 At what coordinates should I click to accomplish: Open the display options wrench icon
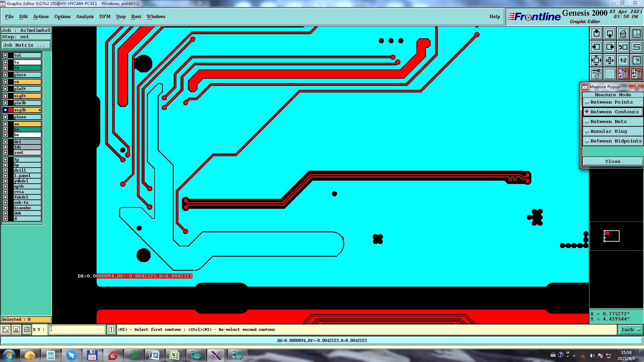pyautogui.click(x=596, y=74)
